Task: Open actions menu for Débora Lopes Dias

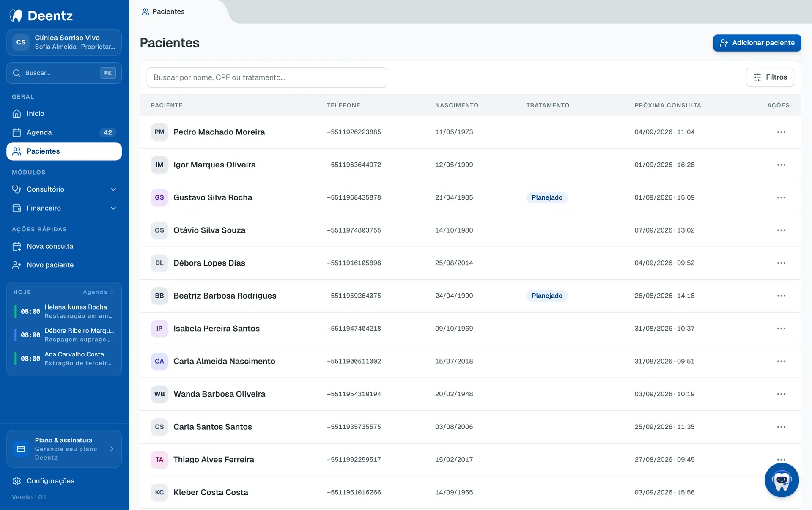Action: (x=781, y=263)
